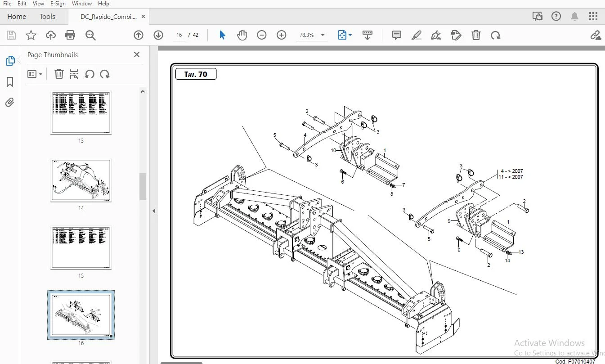Rotate thumbnail pages clockwise
The image size is (605, 364).
[105, 74]
